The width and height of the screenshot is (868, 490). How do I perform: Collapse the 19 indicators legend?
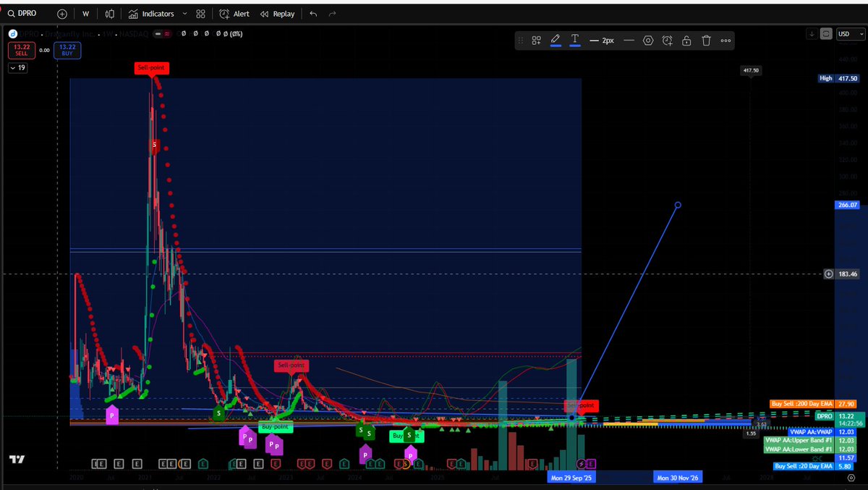pos(18,68)
